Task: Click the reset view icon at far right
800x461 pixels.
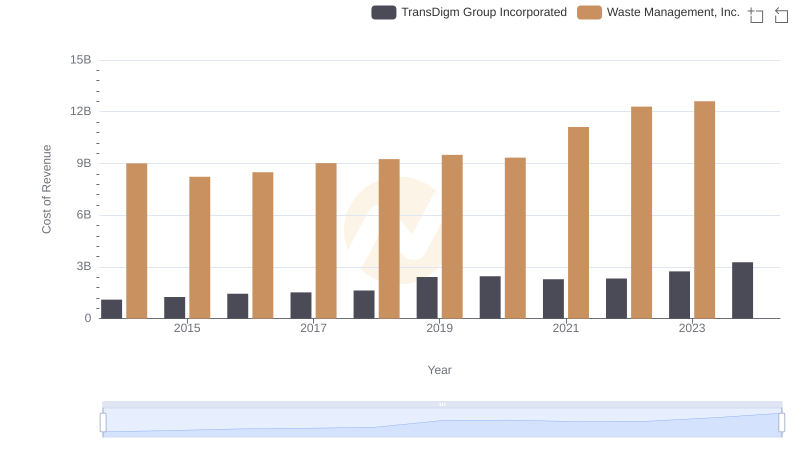Action: tap(782, 15)
